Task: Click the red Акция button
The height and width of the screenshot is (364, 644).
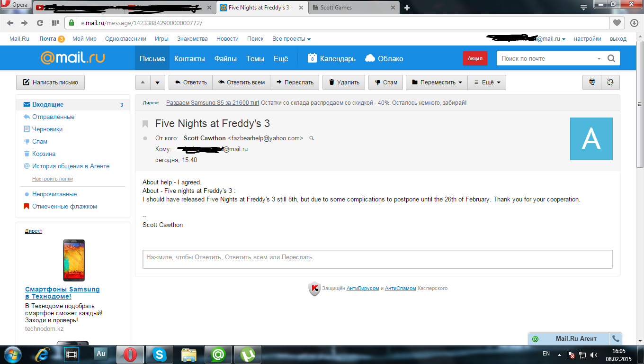Action: [x=475, y=58]
